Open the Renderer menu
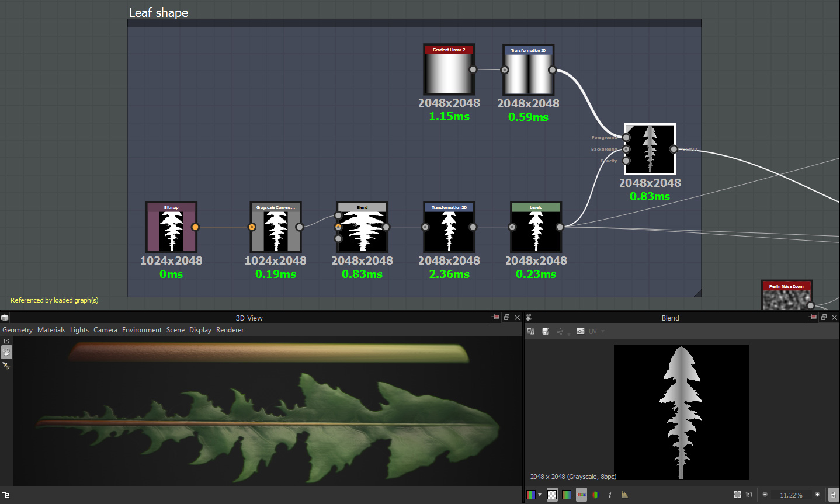The height and width of the screenshot is (504, 840). [x=230, y=330]
